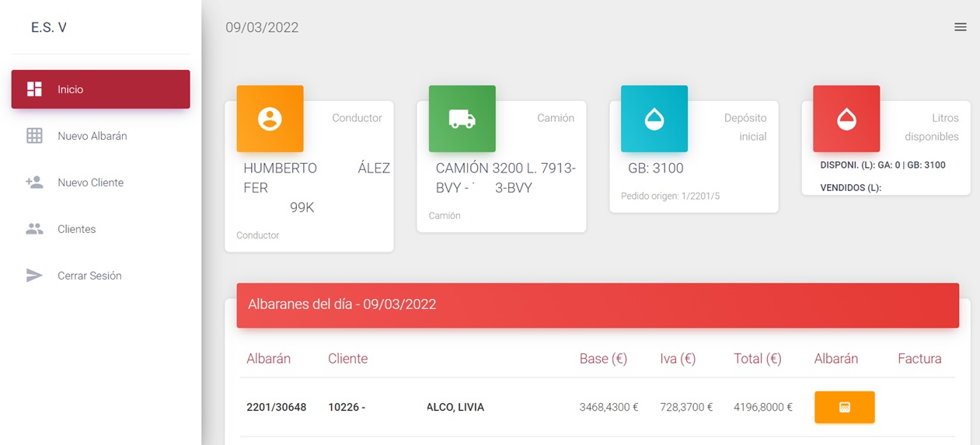Click the E.S. V brand title
Image resolution: width=980 pixels, height=445 pixels.
point(49,27)
